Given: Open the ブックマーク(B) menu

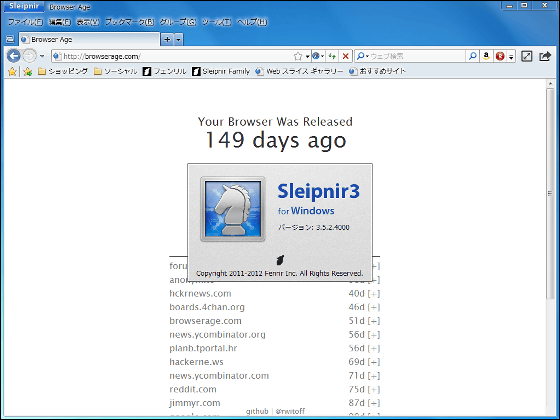Looking at the screenshot, I should 130,22.
